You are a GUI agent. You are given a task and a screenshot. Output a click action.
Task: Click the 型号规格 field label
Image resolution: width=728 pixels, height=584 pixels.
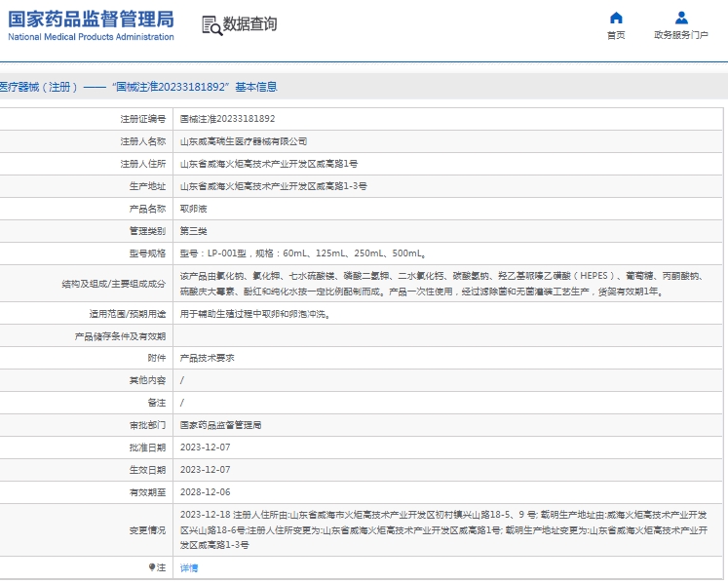(147, 253)
